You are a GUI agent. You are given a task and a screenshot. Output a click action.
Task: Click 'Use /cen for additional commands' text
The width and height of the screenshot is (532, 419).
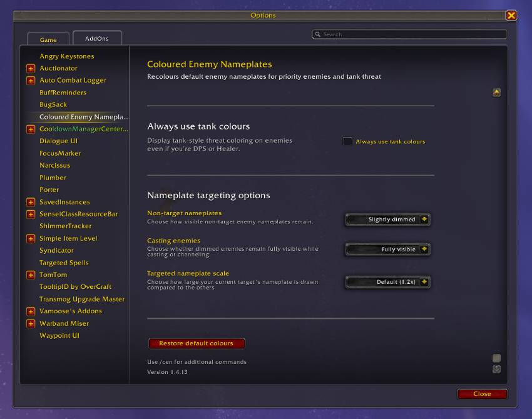point(197,362)
